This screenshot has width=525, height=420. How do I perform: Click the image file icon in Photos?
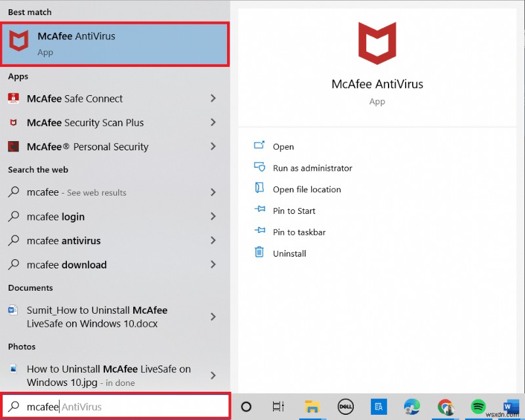tap(13, 368)
